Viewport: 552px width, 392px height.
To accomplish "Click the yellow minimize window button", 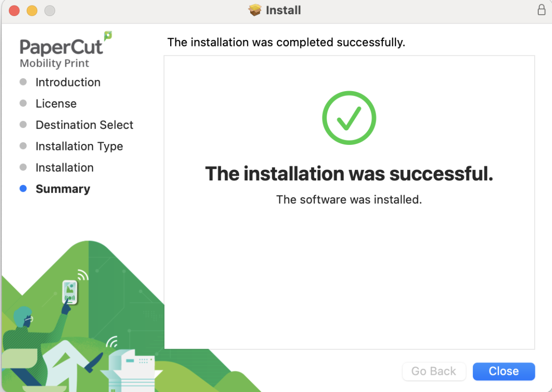I will [32, 10].
